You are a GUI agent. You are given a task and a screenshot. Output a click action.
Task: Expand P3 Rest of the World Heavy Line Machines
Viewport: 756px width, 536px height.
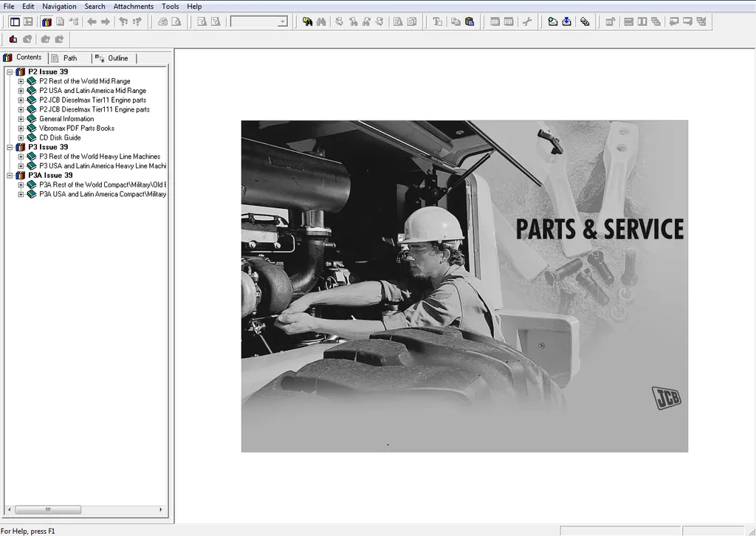coord(21,157)
